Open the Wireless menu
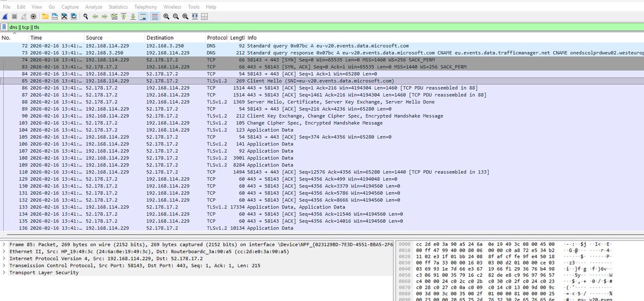The image size is (644, 301). (172, 7)
